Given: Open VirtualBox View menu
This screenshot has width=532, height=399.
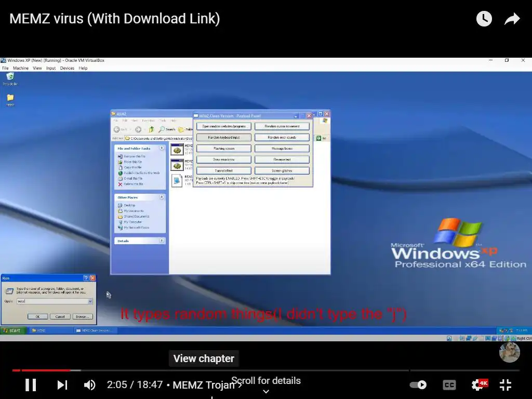Looking at the screenshot, I should point(37,68).
